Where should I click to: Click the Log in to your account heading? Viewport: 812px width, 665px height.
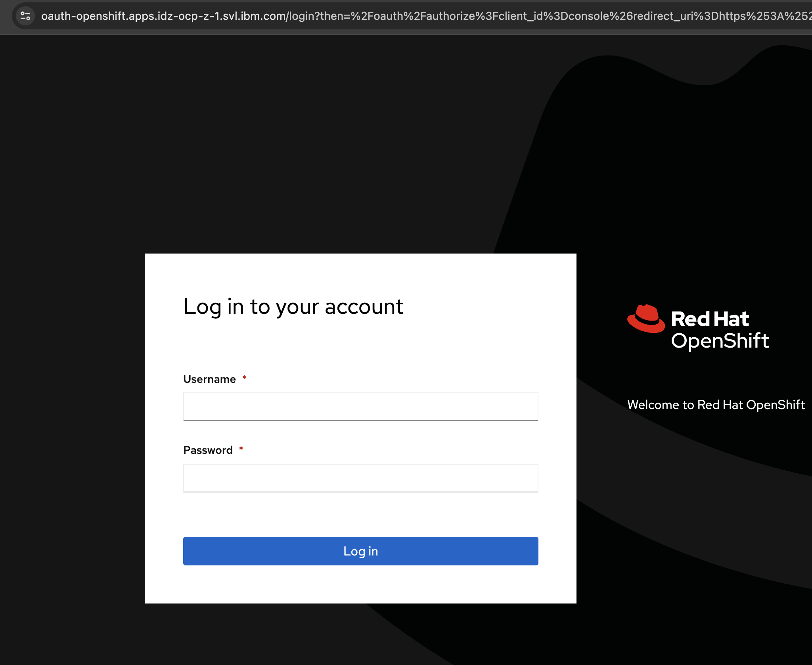click(x=293, y=307)
